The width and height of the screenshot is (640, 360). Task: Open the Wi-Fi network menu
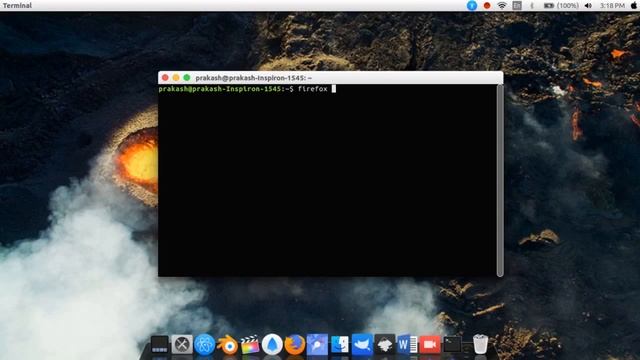502,5
